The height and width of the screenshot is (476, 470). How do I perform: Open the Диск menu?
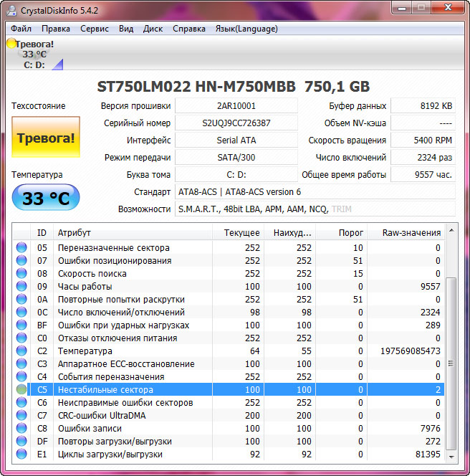[x=153, y=29]
